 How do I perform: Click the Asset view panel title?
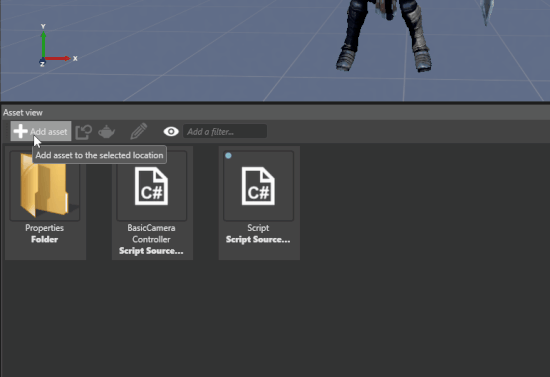pos(23,113)
